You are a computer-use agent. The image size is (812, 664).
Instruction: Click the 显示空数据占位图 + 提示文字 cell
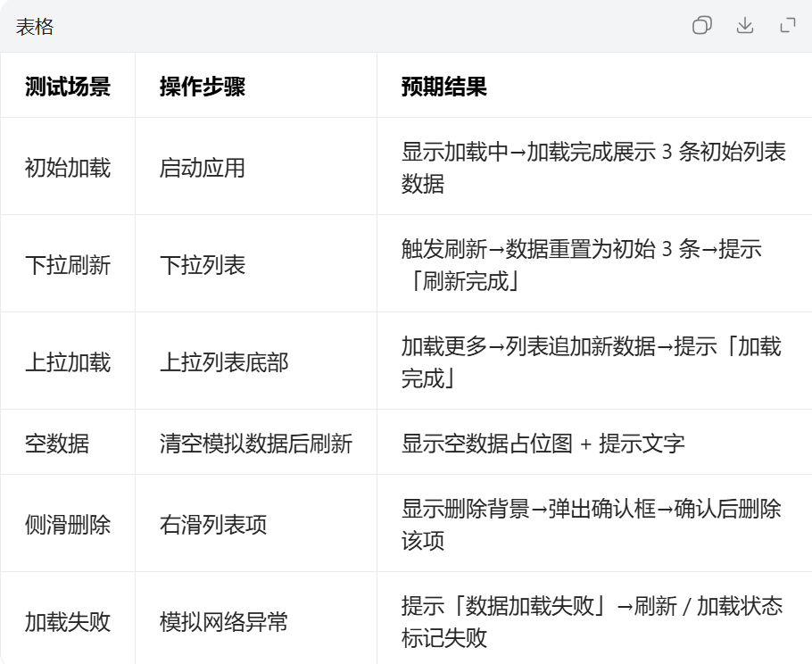pyautogui.click(x=594, y=443)
